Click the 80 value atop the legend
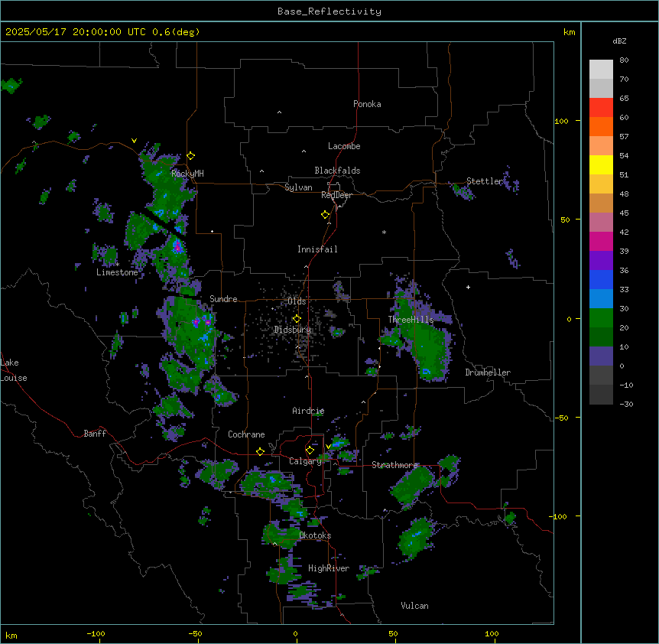This screenshot has width=659, height=644. pyautogui.click(x=624, y=60)
